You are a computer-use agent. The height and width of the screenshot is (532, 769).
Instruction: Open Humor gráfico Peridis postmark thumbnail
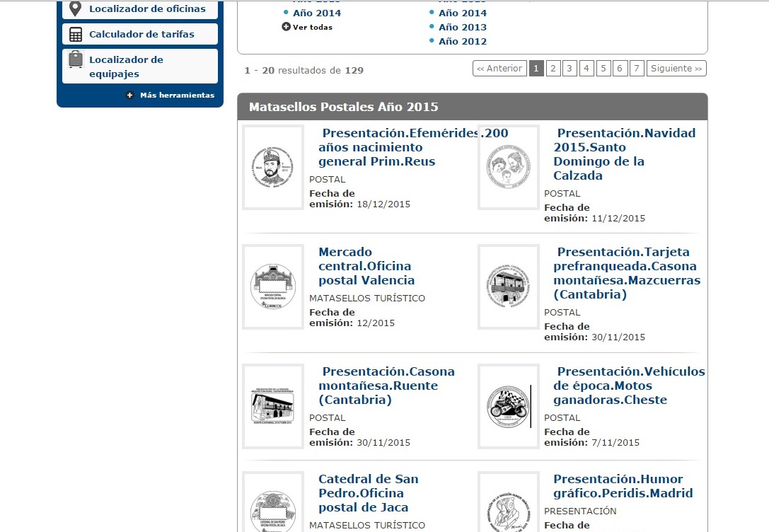[x=508, y=502]
